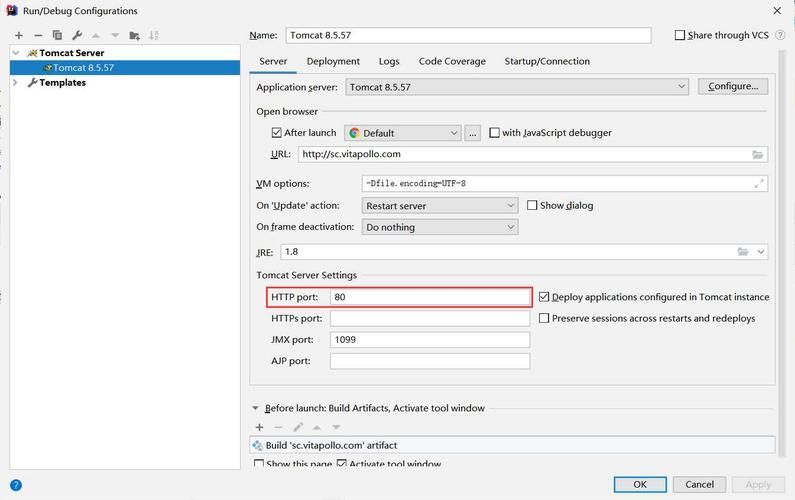
Task: Uncheck After launch checkbox
Action: [276, 133]
